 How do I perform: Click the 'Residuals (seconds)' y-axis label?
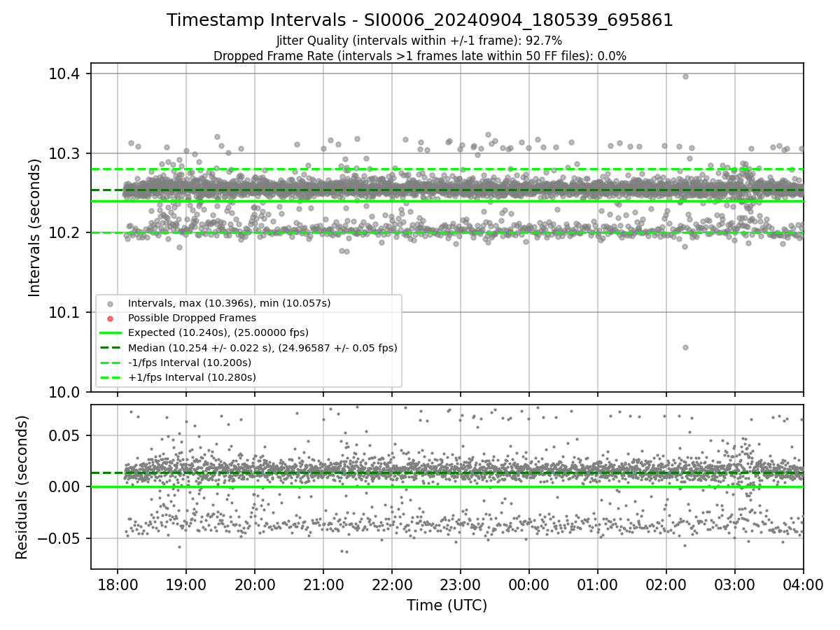tap(22, 487)
